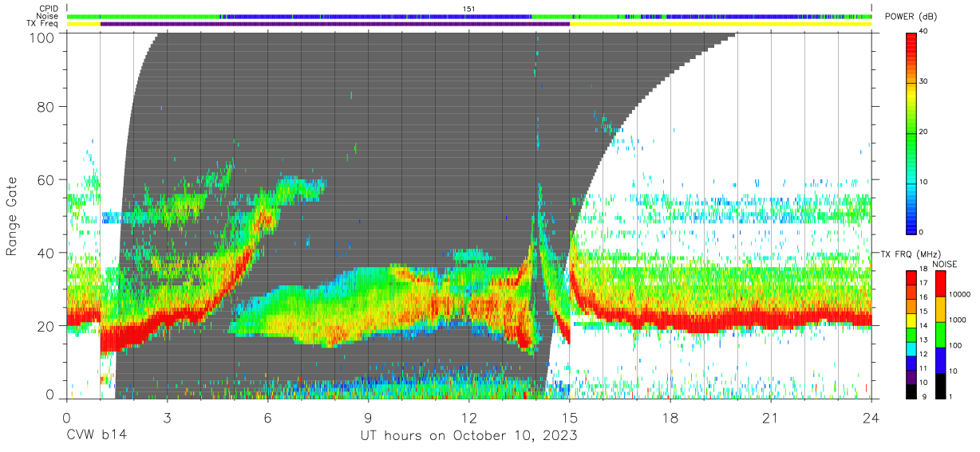The image size is (980, 452).
Task: Click the 'TX Freq' row label
Action: (42, 24)
